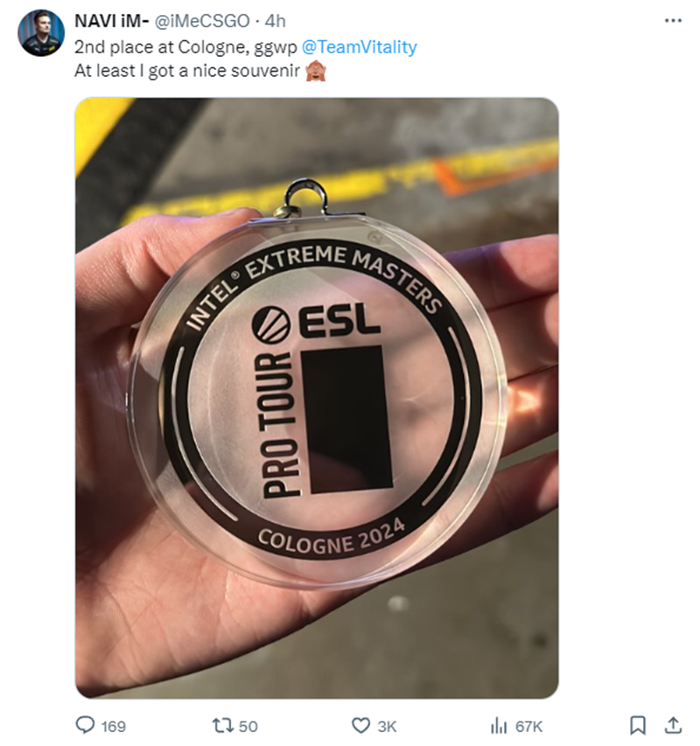The image size is (700, 746).
Task: Open the reply icon with 169 comments
Action: 85,726
